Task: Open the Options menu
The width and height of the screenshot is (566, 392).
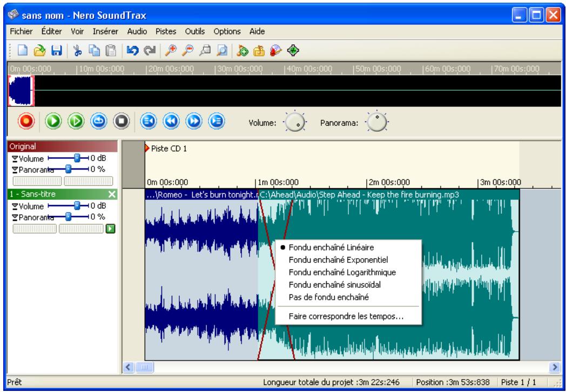Action: click(227, 31)
